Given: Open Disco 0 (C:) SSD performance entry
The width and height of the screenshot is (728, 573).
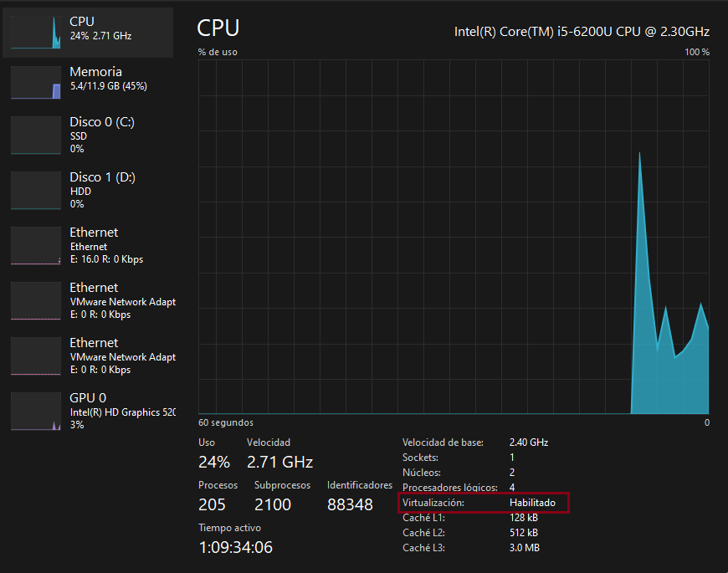Looking at the screenshot, I should pyautogui.click(x=102, y=135).
